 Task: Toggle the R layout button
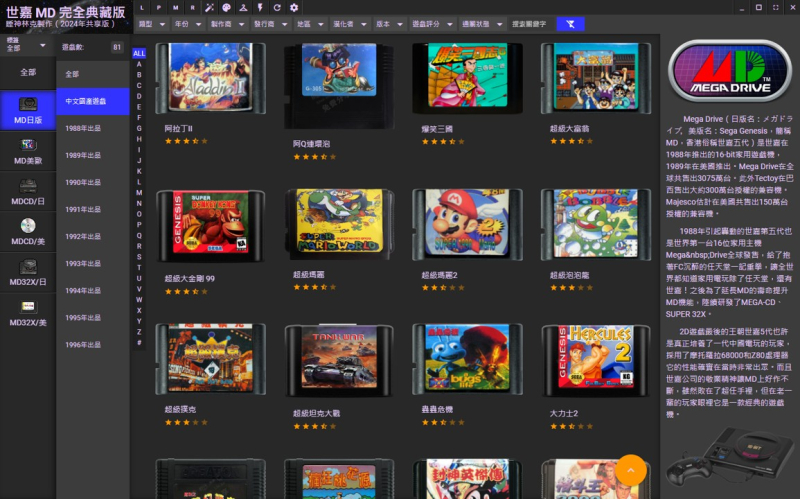pos(192,8)
